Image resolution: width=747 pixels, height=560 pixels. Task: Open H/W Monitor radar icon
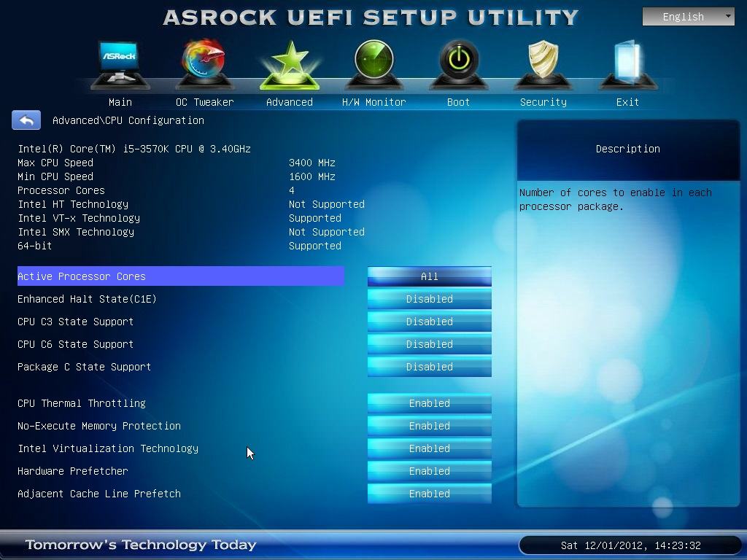(374, 64)
